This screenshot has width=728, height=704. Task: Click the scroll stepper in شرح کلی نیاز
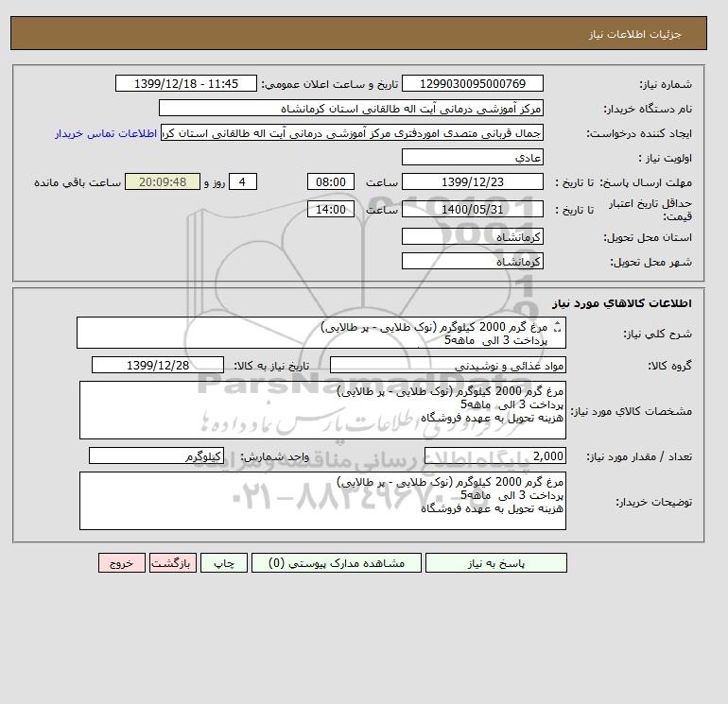click(x=558, y=327)
